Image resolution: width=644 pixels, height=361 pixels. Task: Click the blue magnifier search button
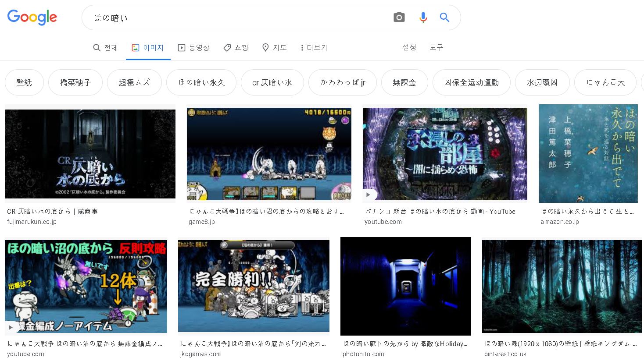coord(444,18)
